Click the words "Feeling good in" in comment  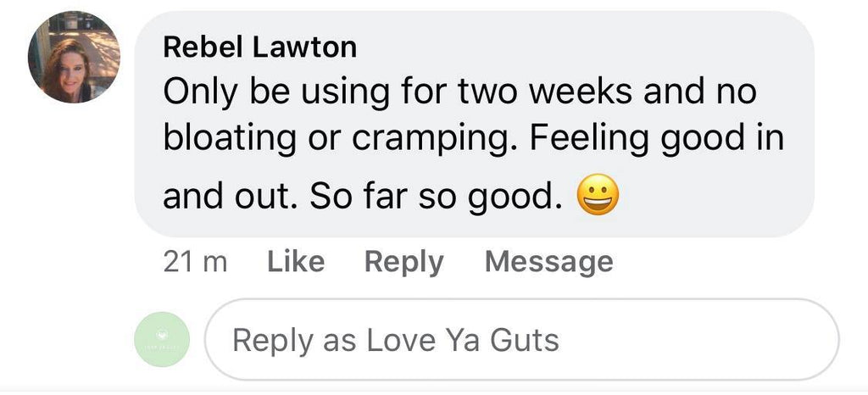click(656, 138)
